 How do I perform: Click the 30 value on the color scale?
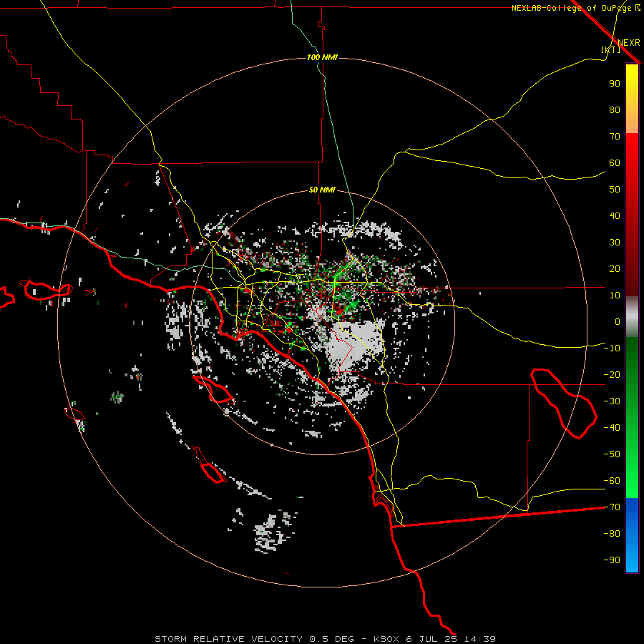coord(615,243)
